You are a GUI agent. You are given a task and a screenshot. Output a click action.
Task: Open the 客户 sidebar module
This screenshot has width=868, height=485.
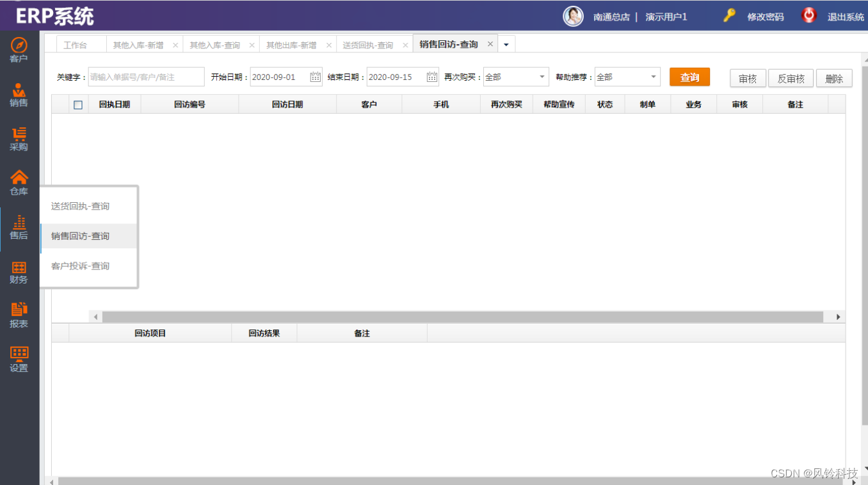tap(19, 51)
